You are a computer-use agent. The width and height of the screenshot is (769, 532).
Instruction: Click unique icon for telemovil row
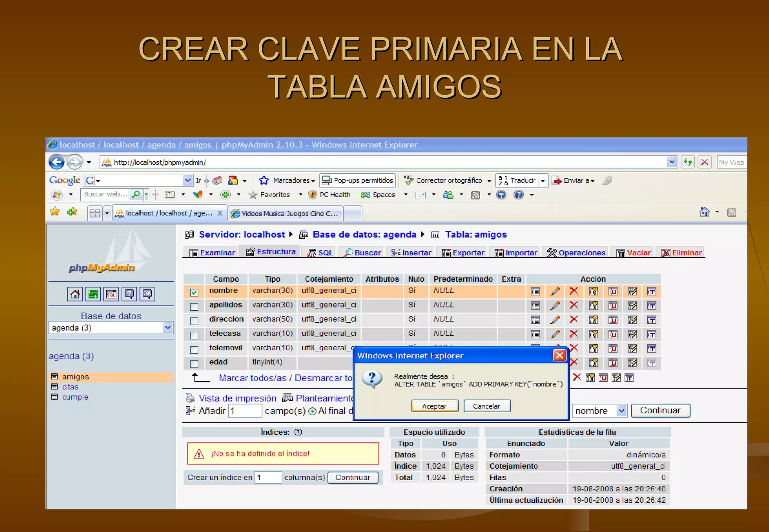click(613, 348)
